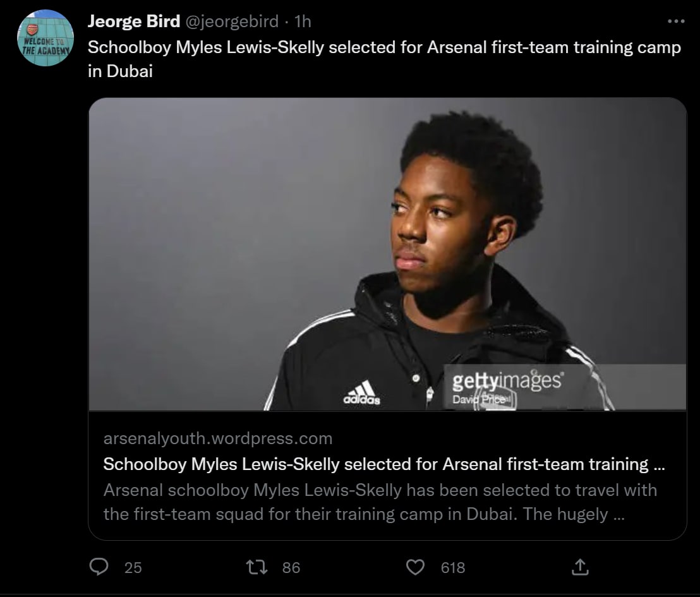Click the like count of 618
Image resolution: width=700 pixels, height=597 pixels.
click(x=452, y=568)
